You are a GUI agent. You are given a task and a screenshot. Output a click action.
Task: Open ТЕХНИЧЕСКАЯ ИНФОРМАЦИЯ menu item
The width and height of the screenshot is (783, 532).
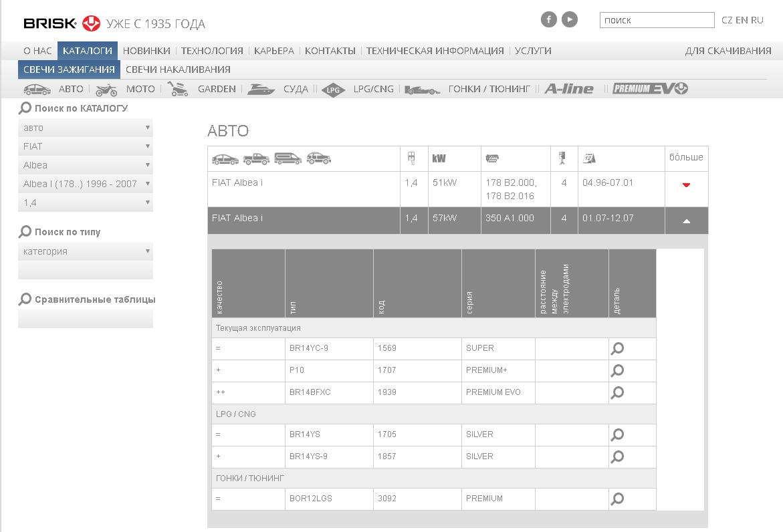pyautogui.click(x=435, y=51)
